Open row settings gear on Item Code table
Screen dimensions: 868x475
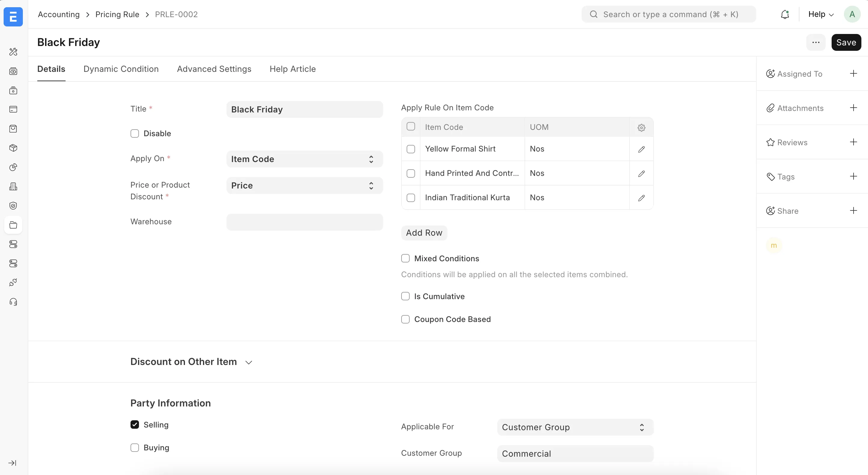click(641, 128)
